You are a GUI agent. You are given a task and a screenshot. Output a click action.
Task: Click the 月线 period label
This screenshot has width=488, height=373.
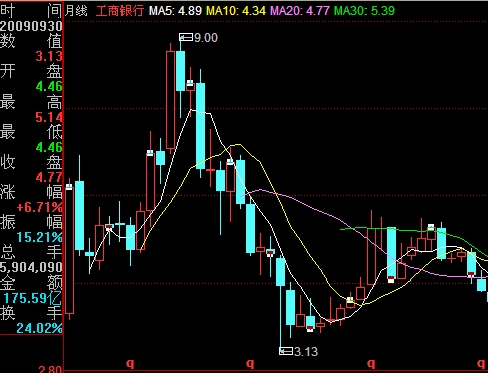coord(76,11)
